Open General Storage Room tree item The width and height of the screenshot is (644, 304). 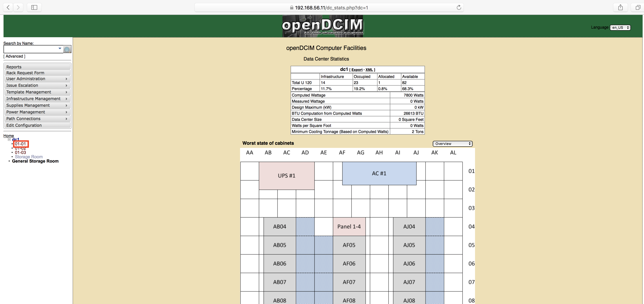35,161
